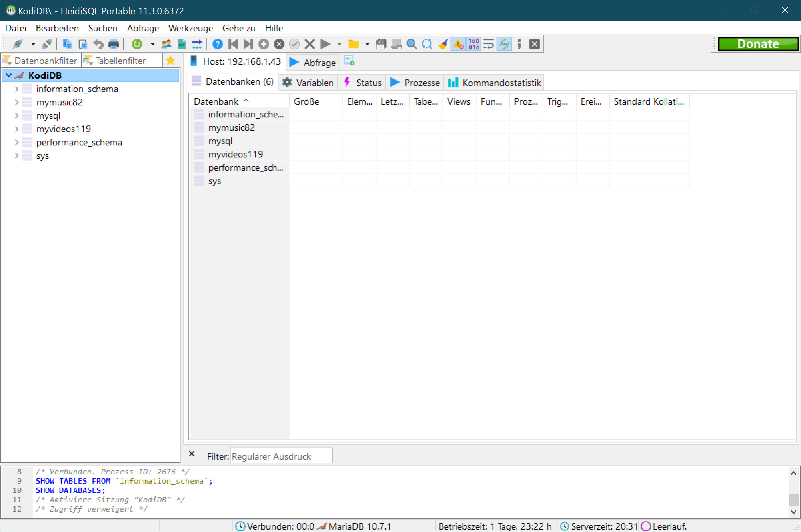Click the favorites star icon

coord(171,61)
